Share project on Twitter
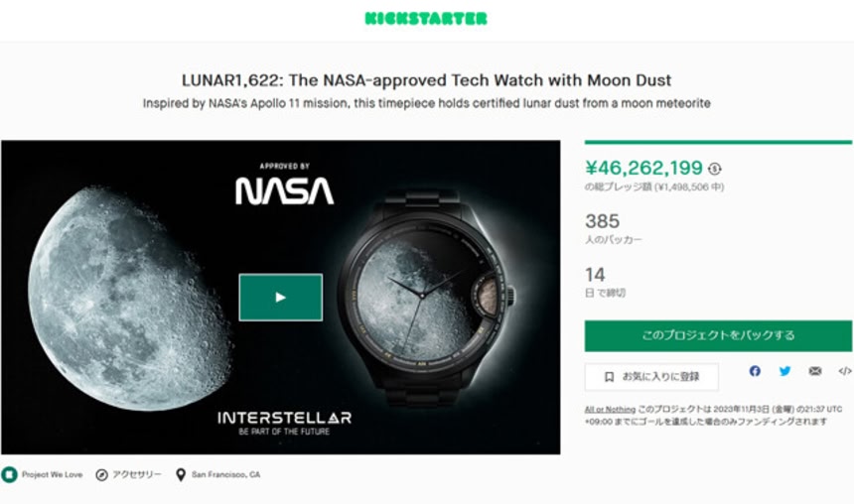The image size is (854, 504). click(784, 371)
